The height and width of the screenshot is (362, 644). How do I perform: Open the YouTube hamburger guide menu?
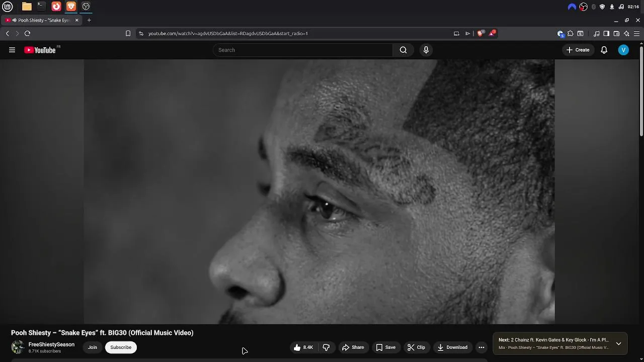(12, 50)
